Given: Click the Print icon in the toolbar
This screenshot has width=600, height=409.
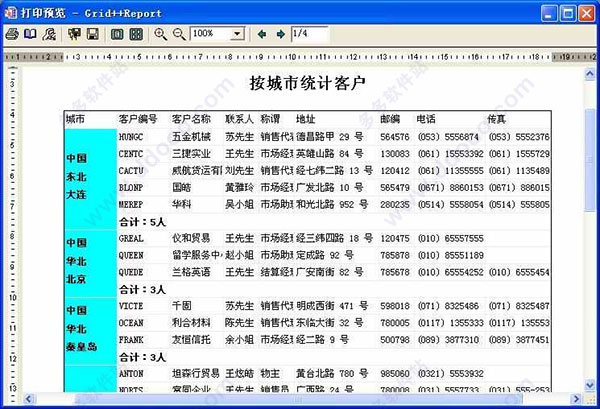Looking at the screenshot, I should point(12,34).
